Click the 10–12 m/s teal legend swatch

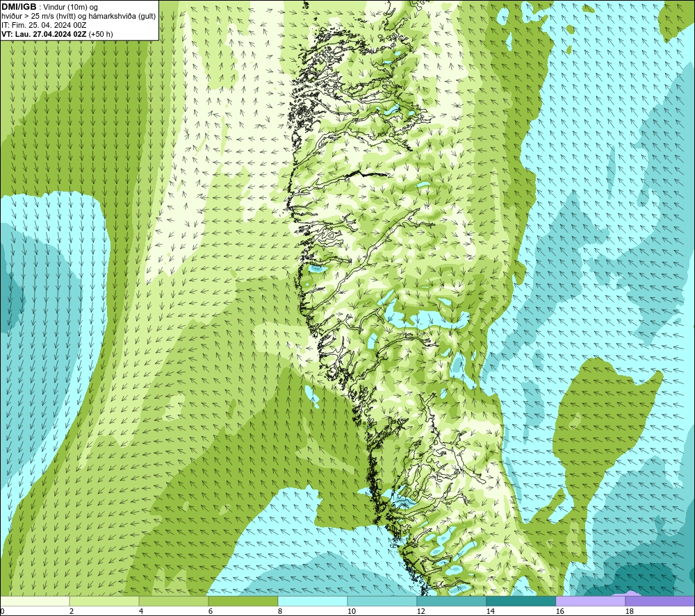click(382, 601)
